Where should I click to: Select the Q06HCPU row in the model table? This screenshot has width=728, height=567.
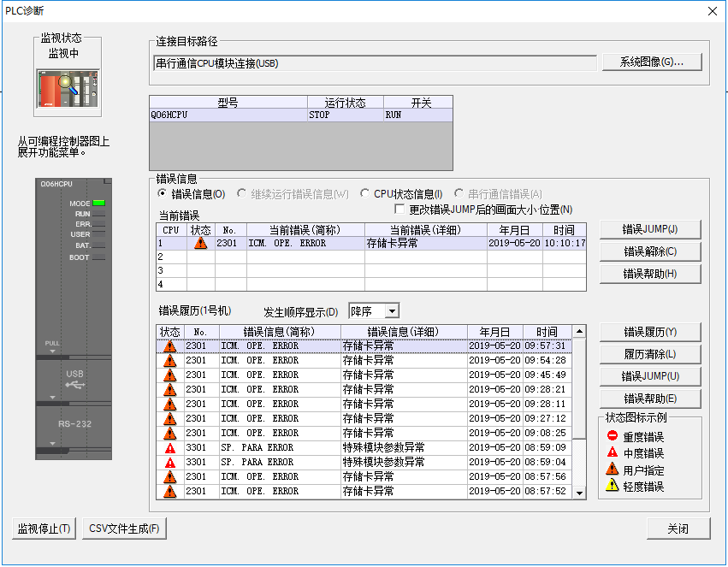point(228,115)
